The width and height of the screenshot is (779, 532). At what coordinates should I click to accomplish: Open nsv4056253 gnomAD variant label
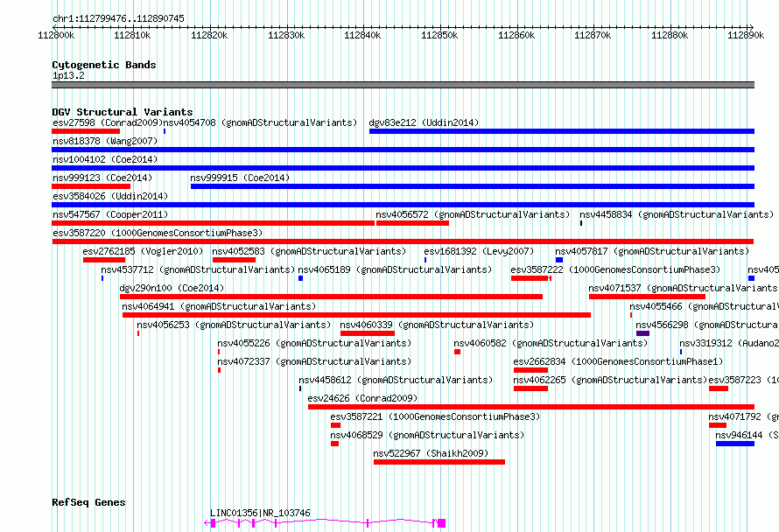tap(234, 325)
